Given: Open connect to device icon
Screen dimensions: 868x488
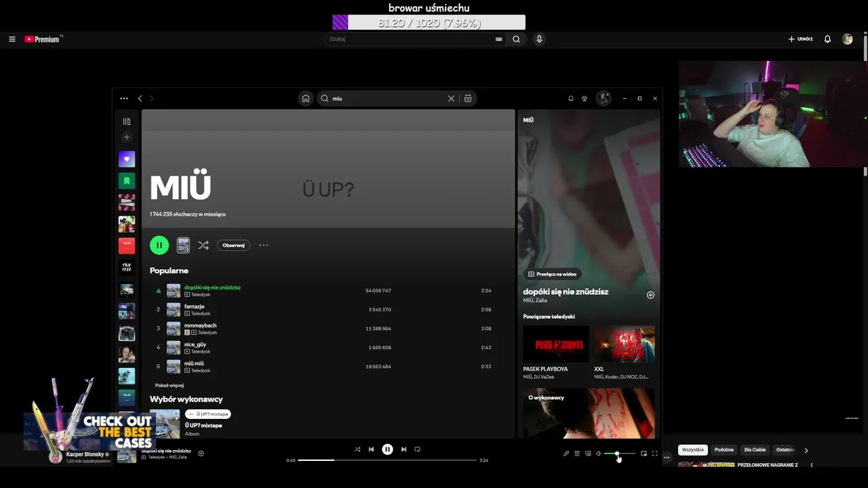Looking at the screenshot, I should 588,453.
